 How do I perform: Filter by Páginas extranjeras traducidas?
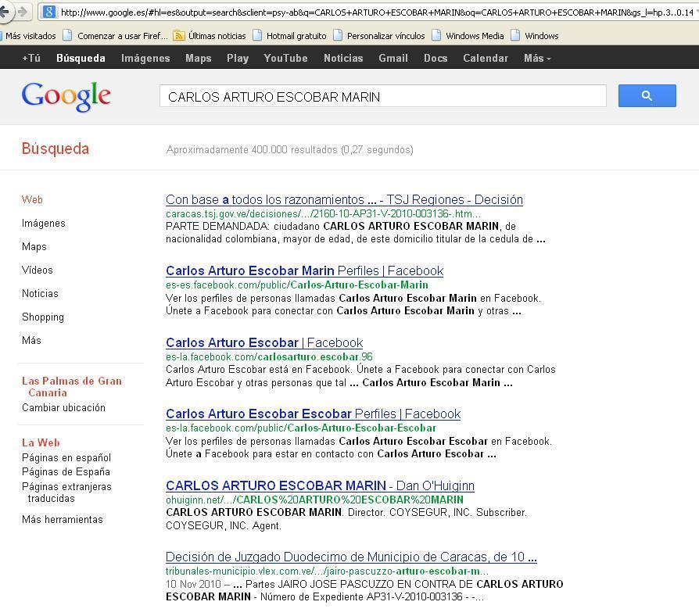pos(66,492)
